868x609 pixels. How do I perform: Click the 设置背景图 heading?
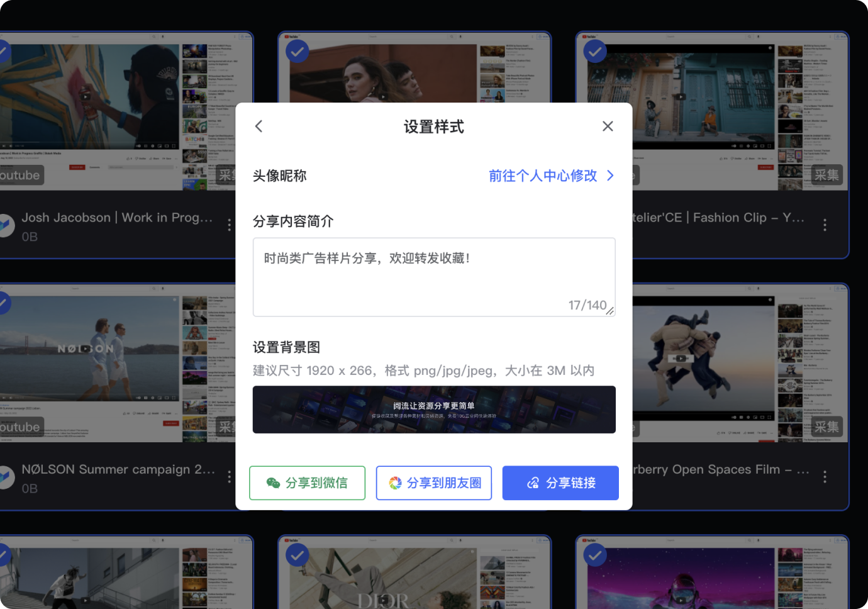pos(286,347)
